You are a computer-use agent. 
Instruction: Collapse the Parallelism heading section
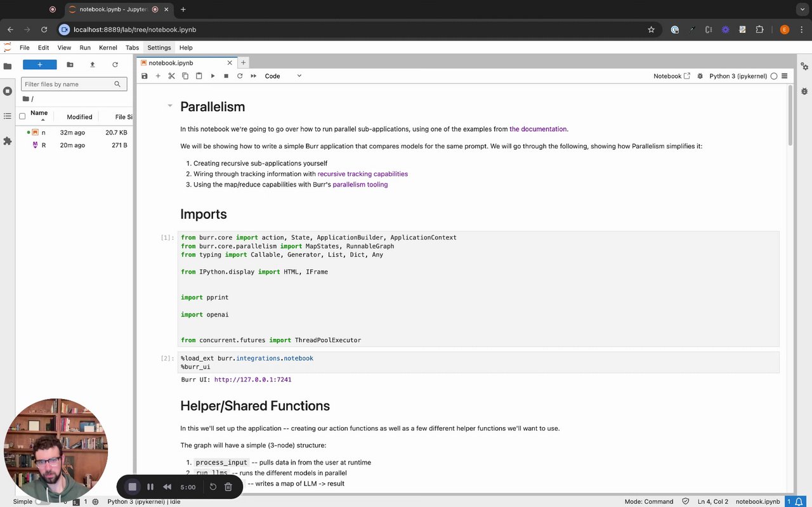[169, 106]
